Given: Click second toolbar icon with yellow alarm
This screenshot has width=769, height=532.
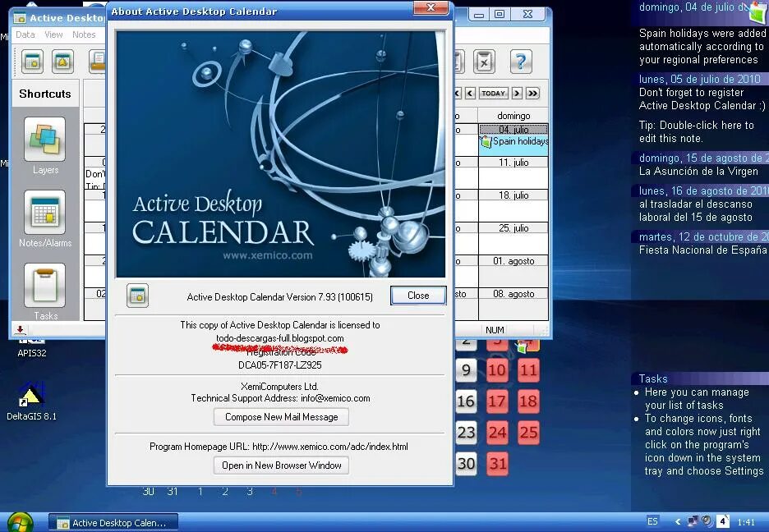Looking at the screenshot, I should click(62, 62).
